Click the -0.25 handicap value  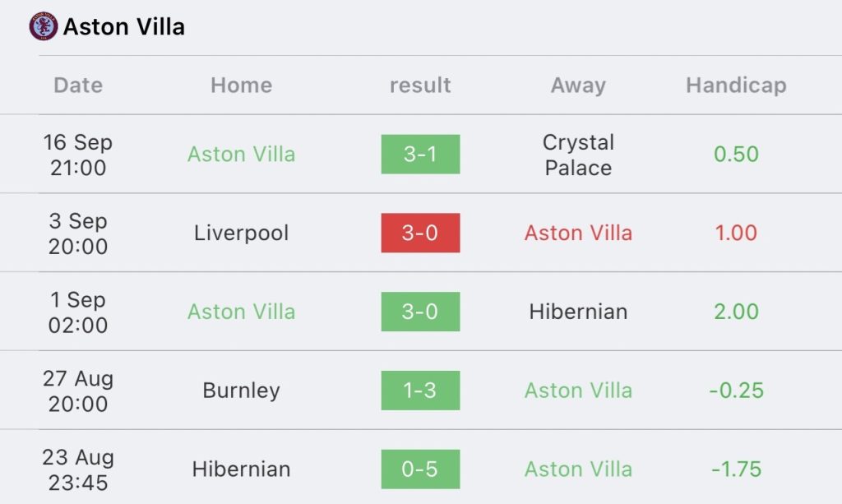click(x=736, y=391)
